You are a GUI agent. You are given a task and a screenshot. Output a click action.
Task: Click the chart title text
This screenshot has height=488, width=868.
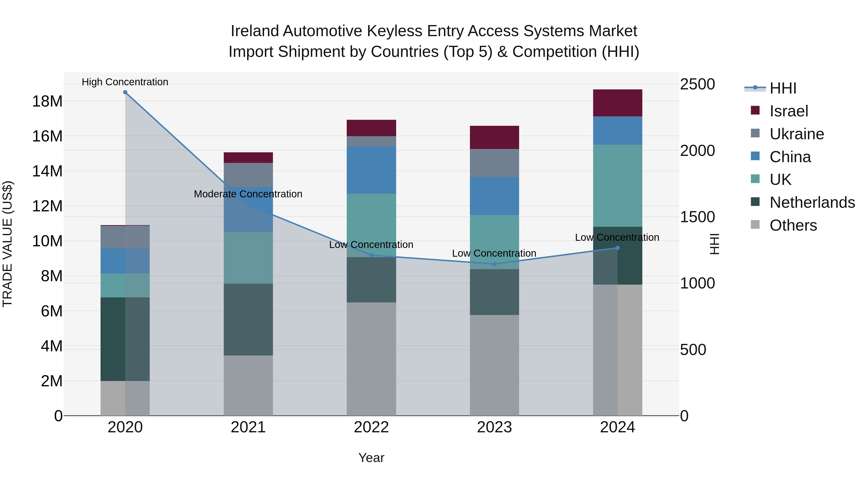(434, 41)
